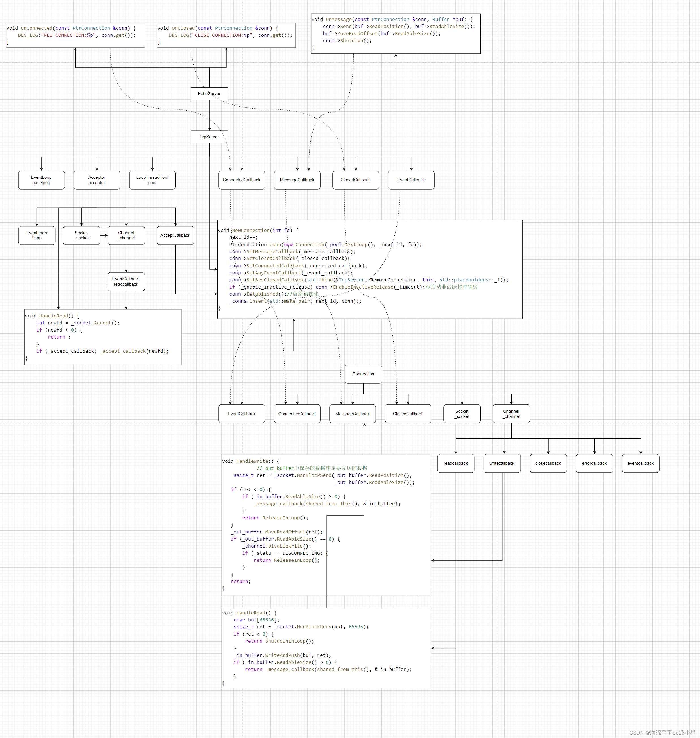
Task: Click the int newfd = _socket.Accept(); line
Action: pos(78,323)
